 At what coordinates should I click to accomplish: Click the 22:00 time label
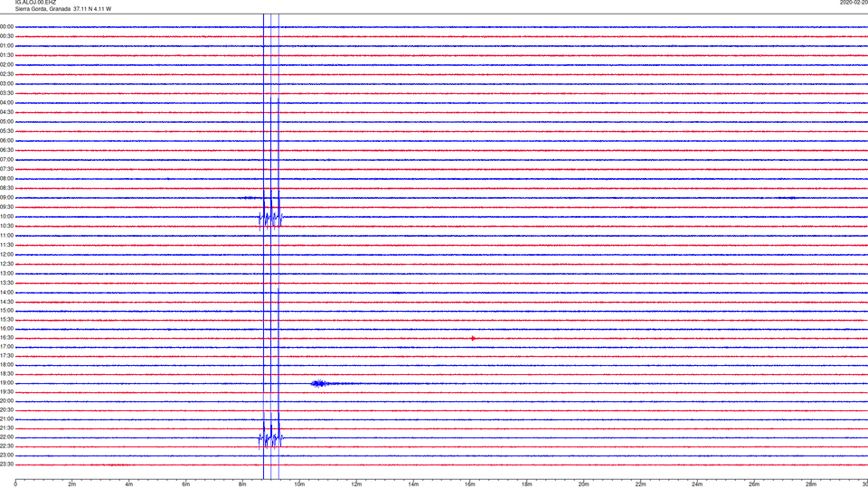click(x=6, y=437)
